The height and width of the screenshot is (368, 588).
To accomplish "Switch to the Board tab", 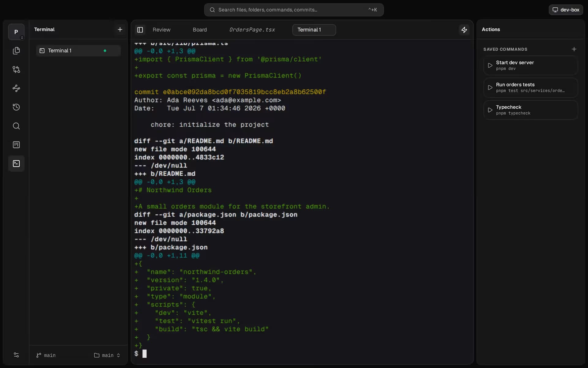I will [x=200, y=30].
